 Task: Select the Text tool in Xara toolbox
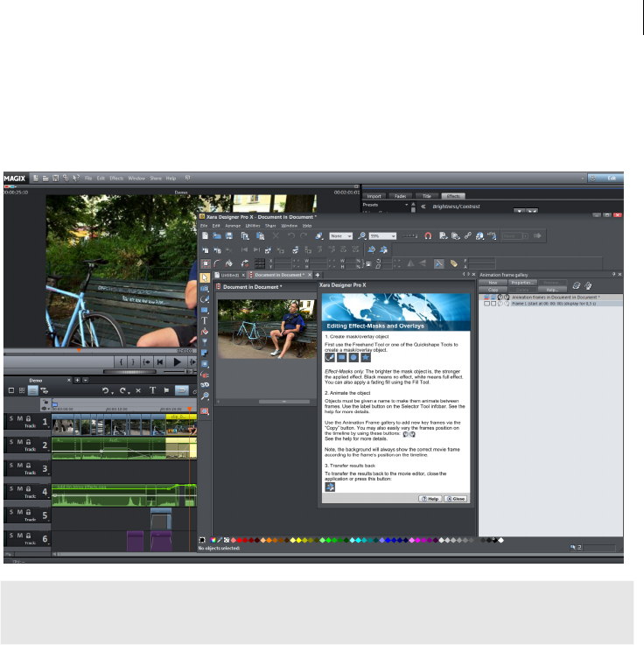tap(205, 320)
